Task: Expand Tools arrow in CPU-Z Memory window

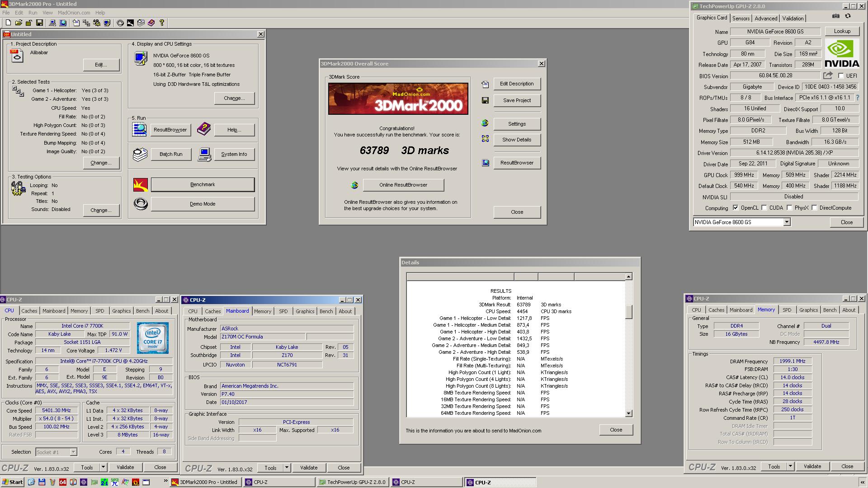Action: pos(790,466)
